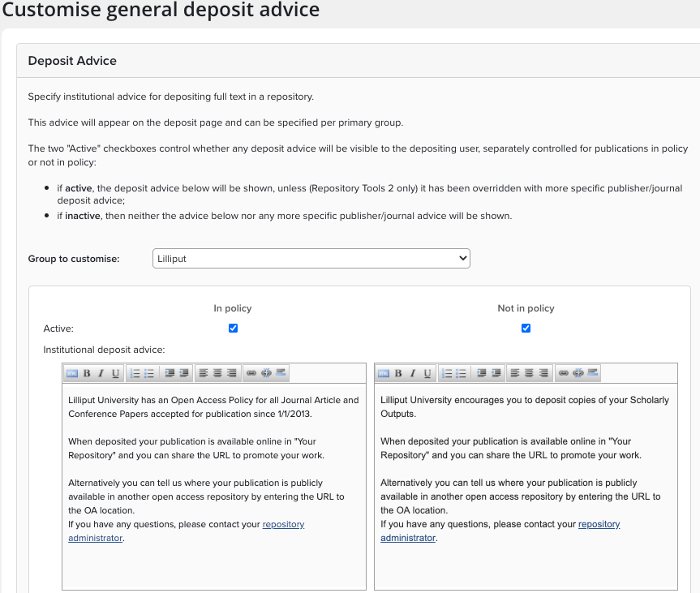Toggle bold in the In policy editor
700x593 pixels.
(x=87, y=373)
